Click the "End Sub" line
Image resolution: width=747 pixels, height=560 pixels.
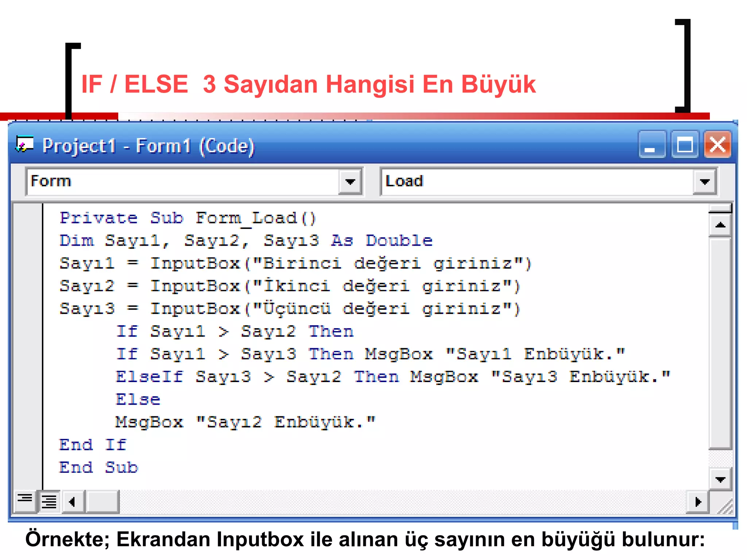point(98,467)
